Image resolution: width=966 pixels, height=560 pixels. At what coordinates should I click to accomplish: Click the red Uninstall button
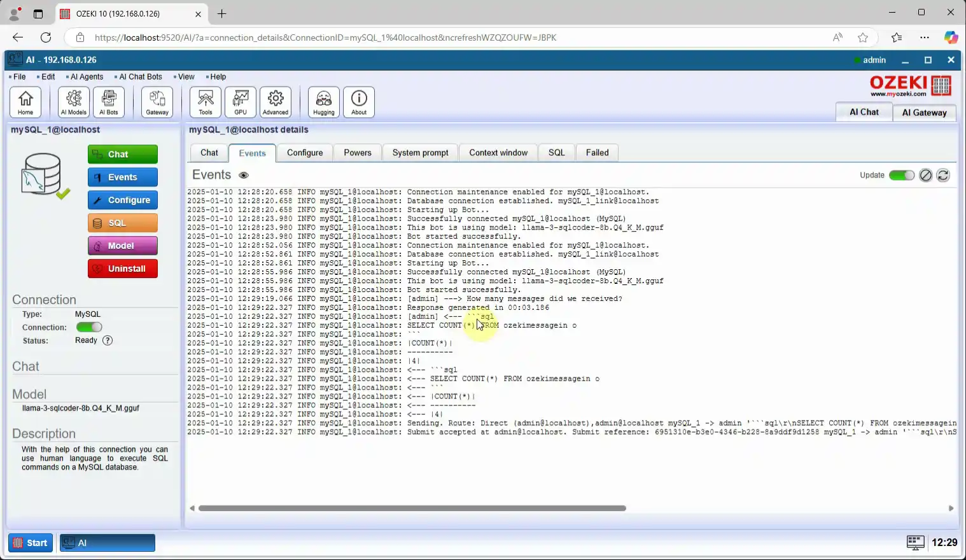(123, 269)
